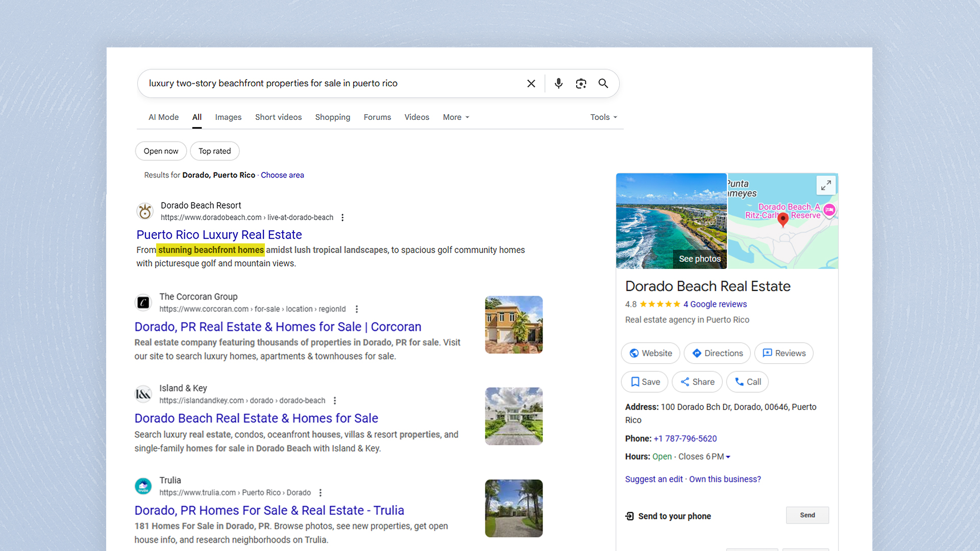The image size is (980, 551).
Task: Open Google Lens camera search
Action: coord(581,83)
